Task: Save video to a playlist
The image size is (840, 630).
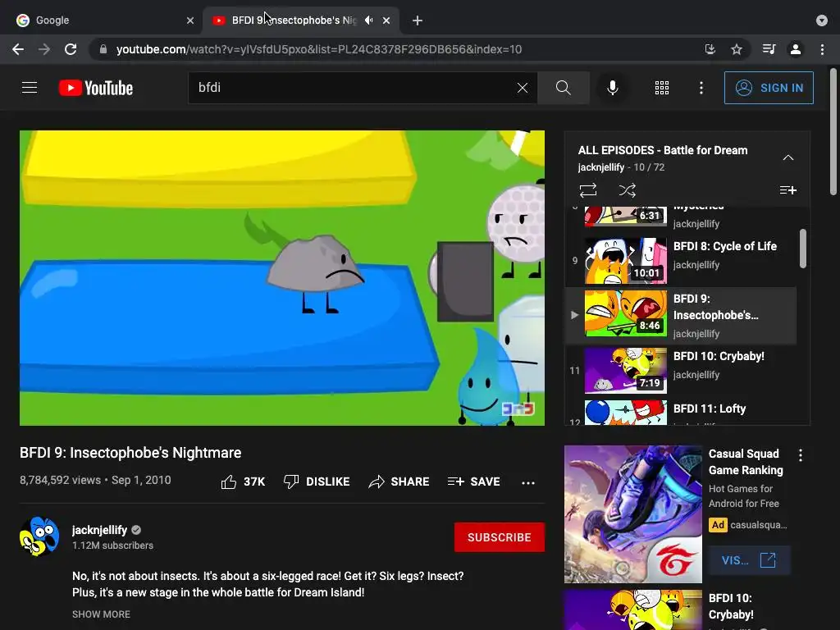Action: pyautogui.click(x=473, y=482)
